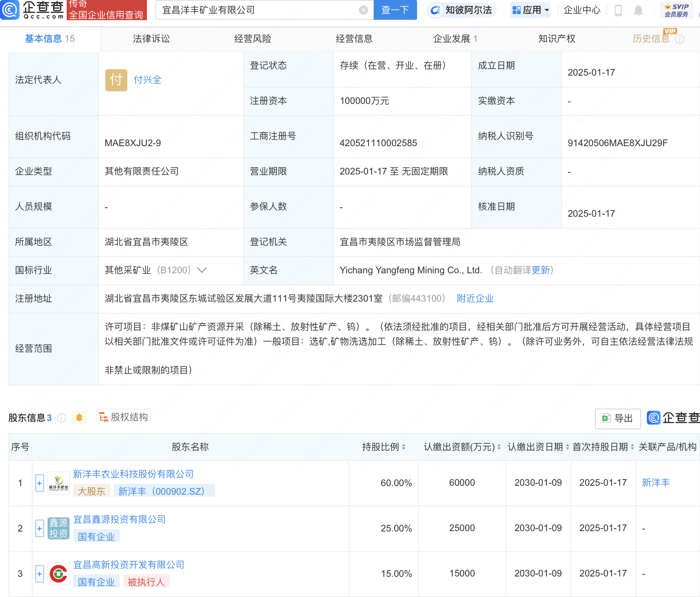This screenshot has height=597, width=700.
Task: Select 工商注册号 value 420521110002585
Action: 378,143
